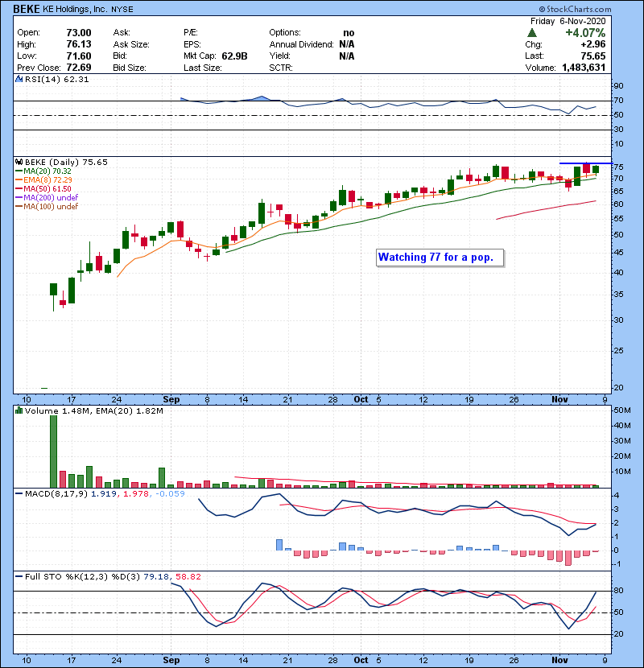Click the Volume value 1,483,631
The image size is (644, 668).
pos(584,68)
